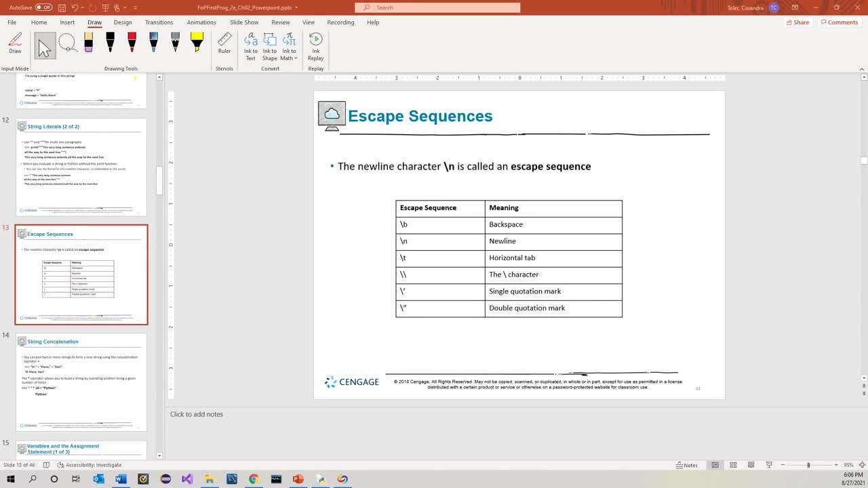Open the Transitions tab
This screenshot has height=488, width=868.
pos(159,22)
